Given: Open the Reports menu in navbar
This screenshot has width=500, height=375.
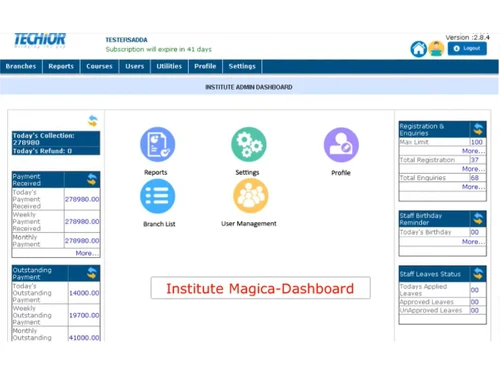Looking at the screenshot, I should point(61,66).
